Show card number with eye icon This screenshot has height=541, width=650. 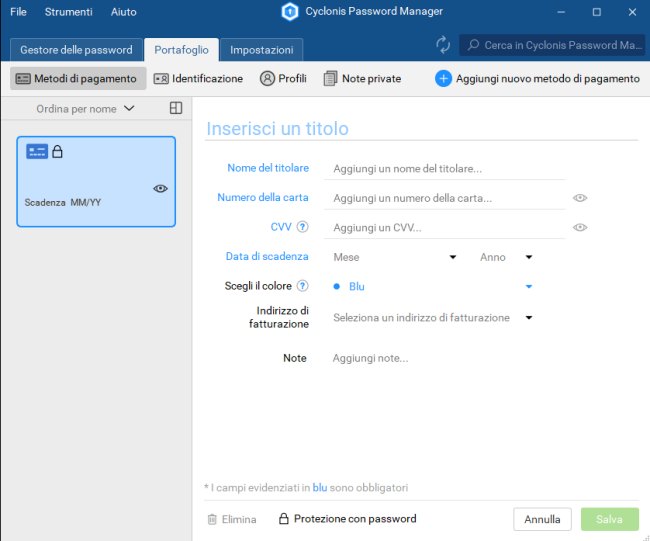[580, 198]
